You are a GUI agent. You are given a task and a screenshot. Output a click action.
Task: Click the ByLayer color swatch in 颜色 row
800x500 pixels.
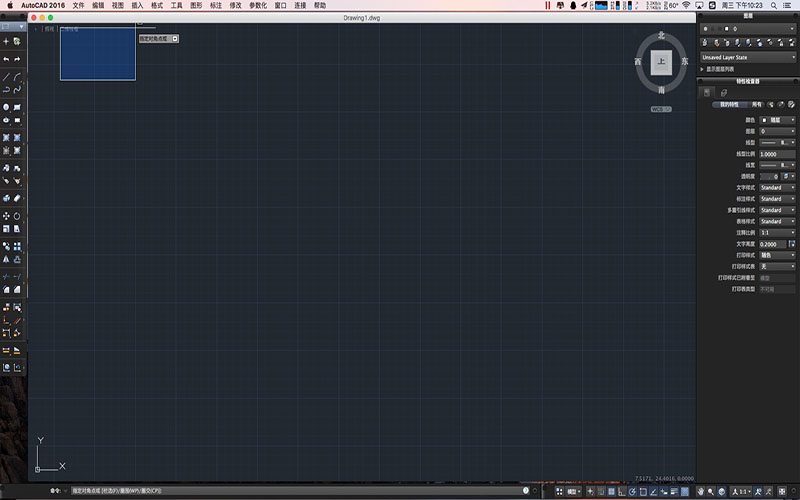764,120
